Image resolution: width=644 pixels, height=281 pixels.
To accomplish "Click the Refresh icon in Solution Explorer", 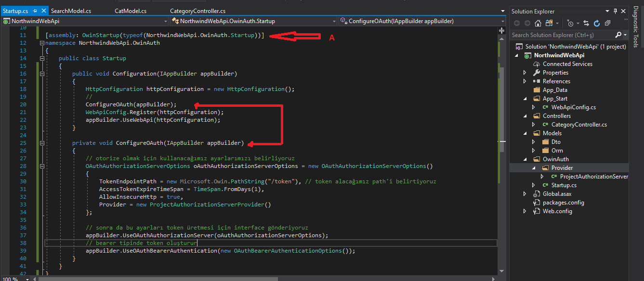I will point(597,23).
